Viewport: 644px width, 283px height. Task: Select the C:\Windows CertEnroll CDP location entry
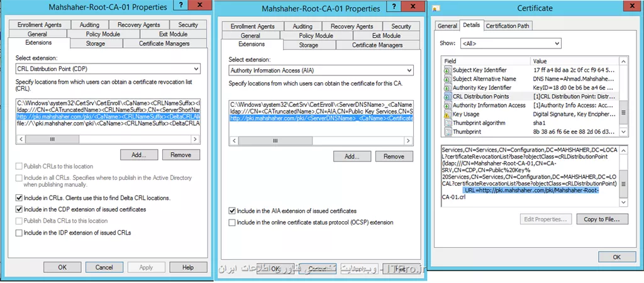pos(108,104)
